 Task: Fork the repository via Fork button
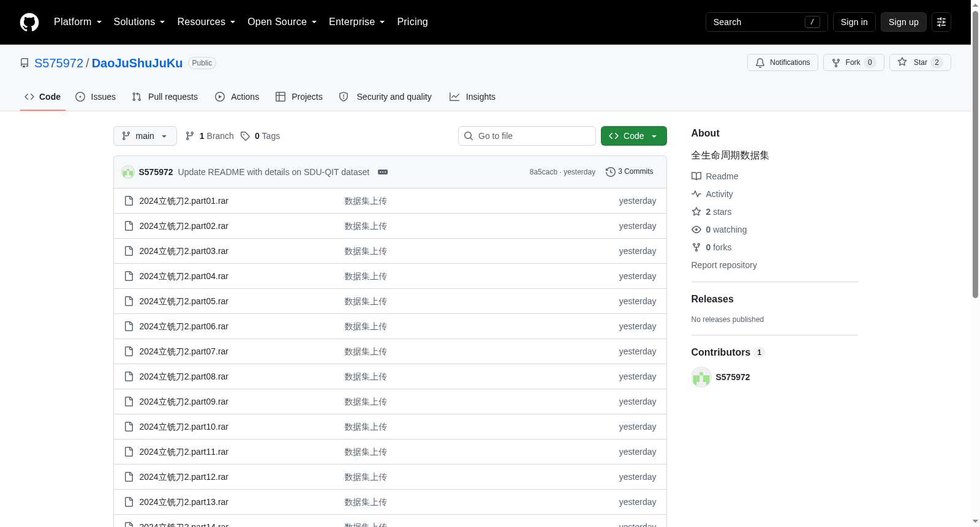(854, 62)
